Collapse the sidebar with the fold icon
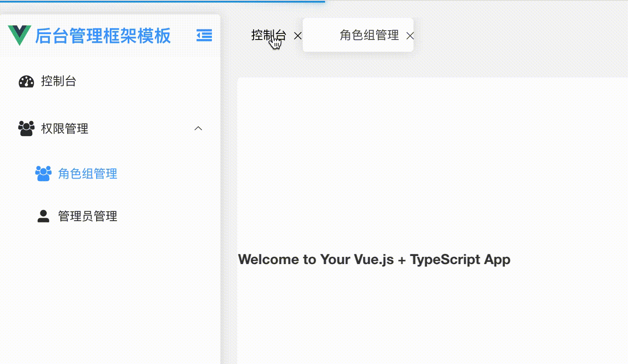Screen dimensions: 628x364 coord(204,35)
